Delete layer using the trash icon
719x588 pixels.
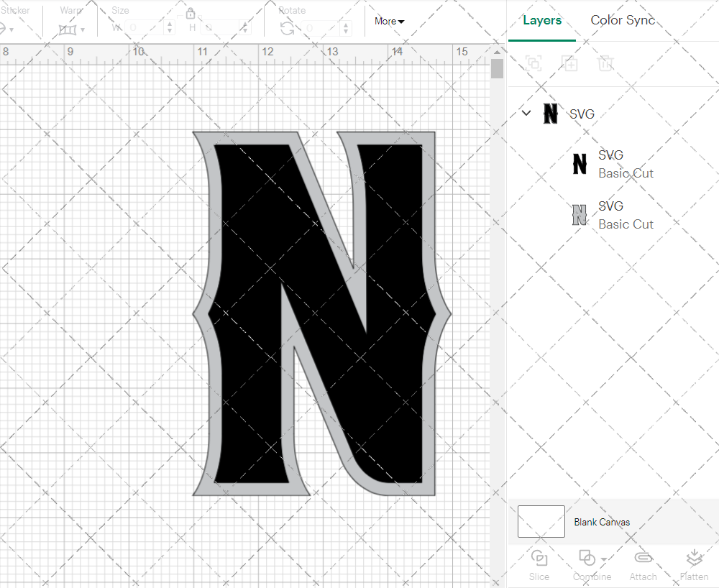tap(605, 63)
